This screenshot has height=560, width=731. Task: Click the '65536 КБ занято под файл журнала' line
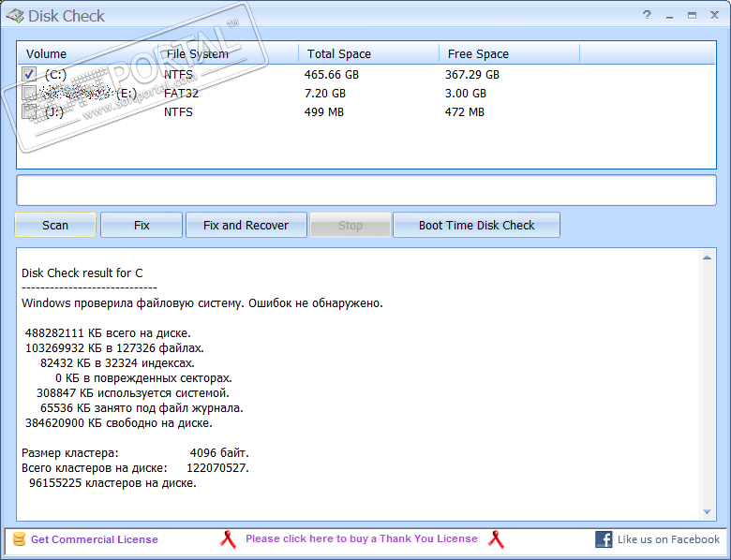pyautogui.click(x=142, y=408)
